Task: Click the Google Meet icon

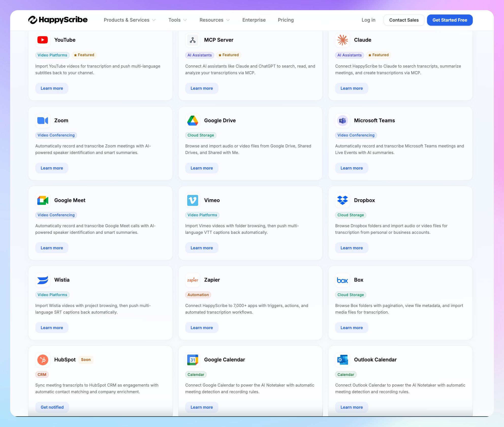Action: coord(43,200)
